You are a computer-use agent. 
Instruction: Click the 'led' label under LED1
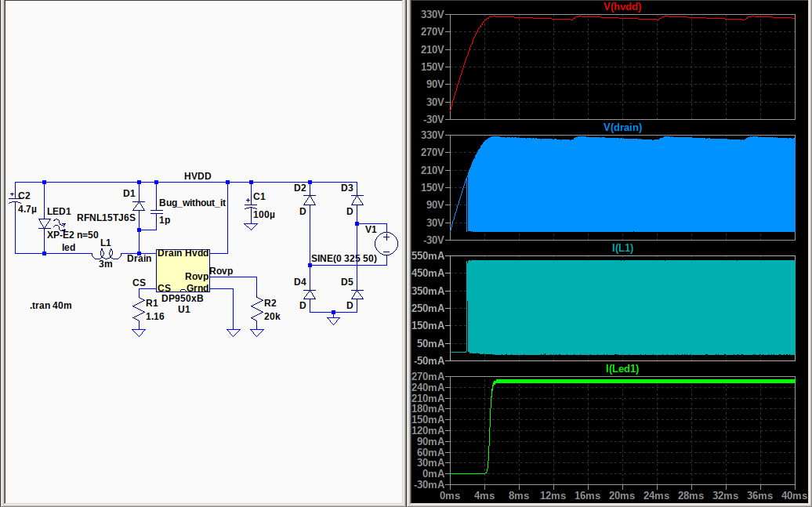(x=68, y=248)
